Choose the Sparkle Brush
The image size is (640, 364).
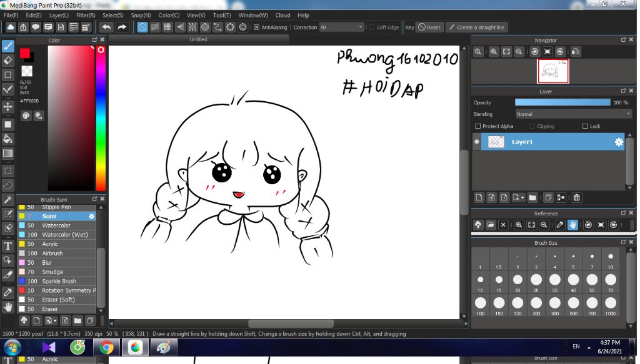coord(57,281)
